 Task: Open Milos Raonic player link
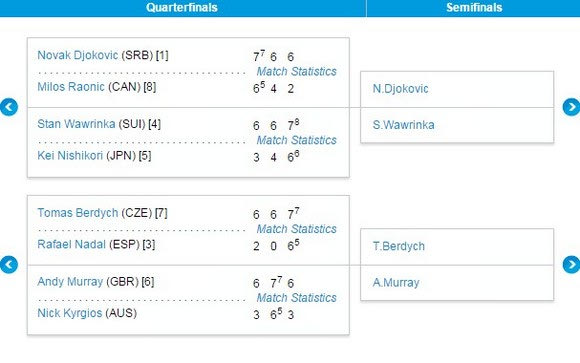point(71,87)
